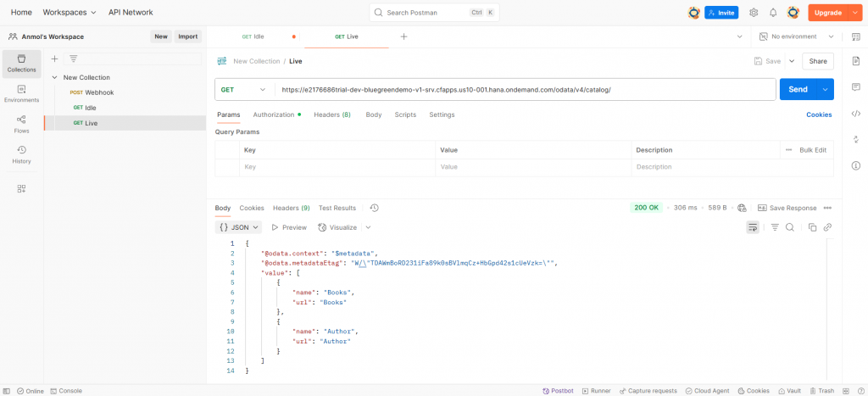Copy the response body
The height and width of the screenshot is (396, 868).
click(x=813, y=227)
